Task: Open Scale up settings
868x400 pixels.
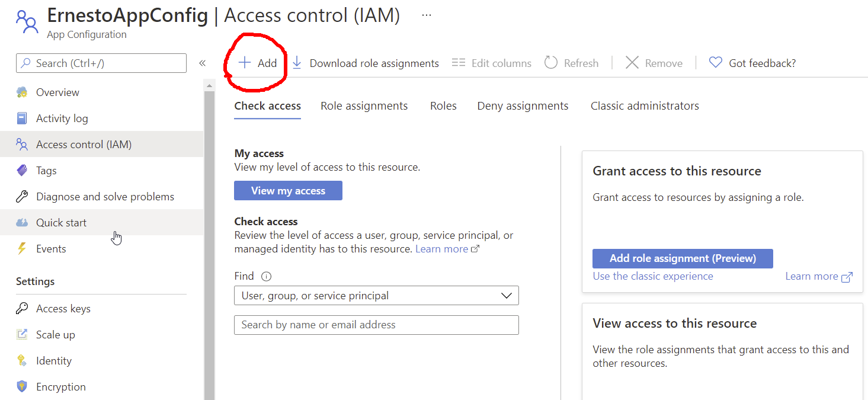Action: [102, 335]
